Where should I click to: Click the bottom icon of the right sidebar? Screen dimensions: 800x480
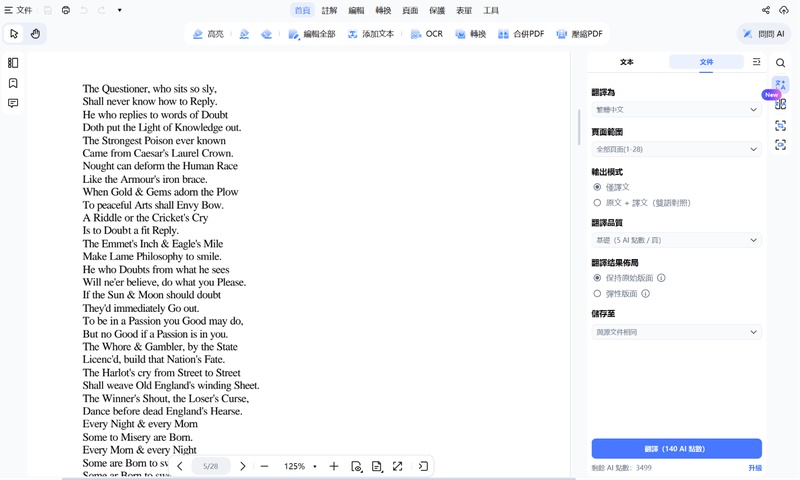click(781, 145)
